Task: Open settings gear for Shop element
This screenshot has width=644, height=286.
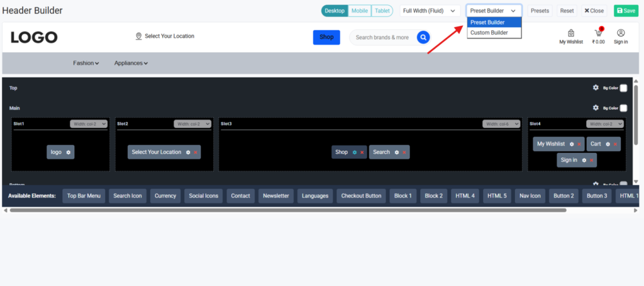Action: click(x=355, y=152)
